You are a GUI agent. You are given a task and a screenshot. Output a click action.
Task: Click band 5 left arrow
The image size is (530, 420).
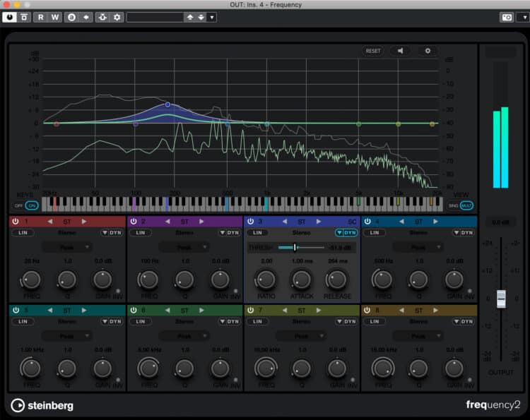50,311
